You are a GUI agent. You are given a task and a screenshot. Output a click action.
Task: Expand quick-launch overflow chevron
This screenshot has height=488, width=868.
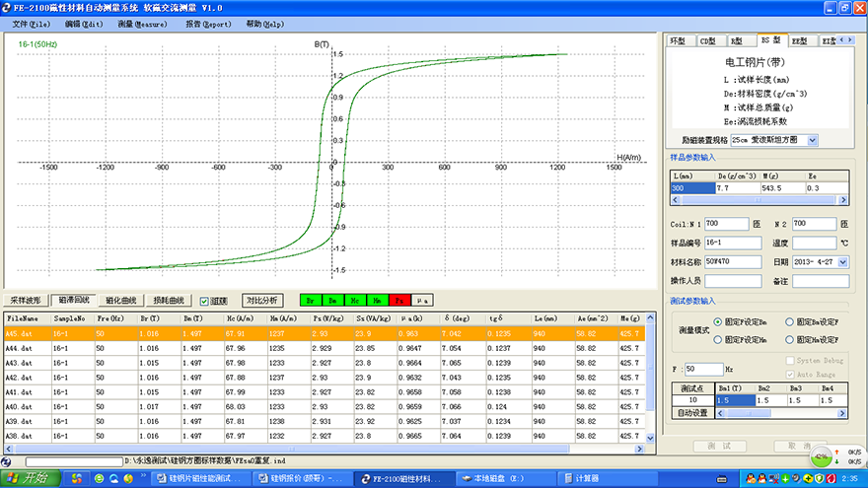pos(143,476)
